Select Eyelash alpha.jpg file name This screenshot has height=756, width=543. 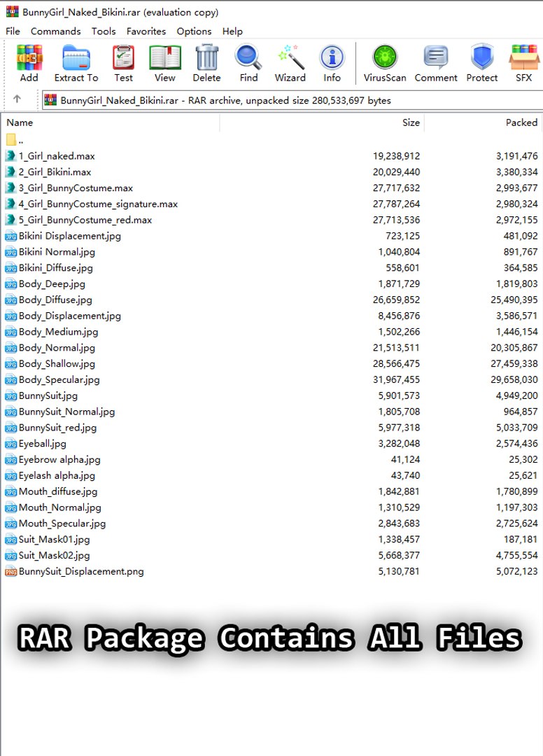pyautogui.click(x=57, y=475)
